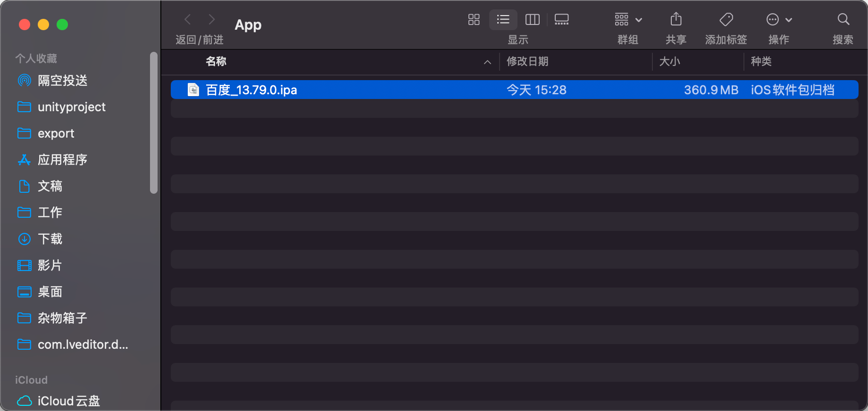Sort by the 名称 column header
The width and height of the screenshot is (868, 411).
point(216,61)
